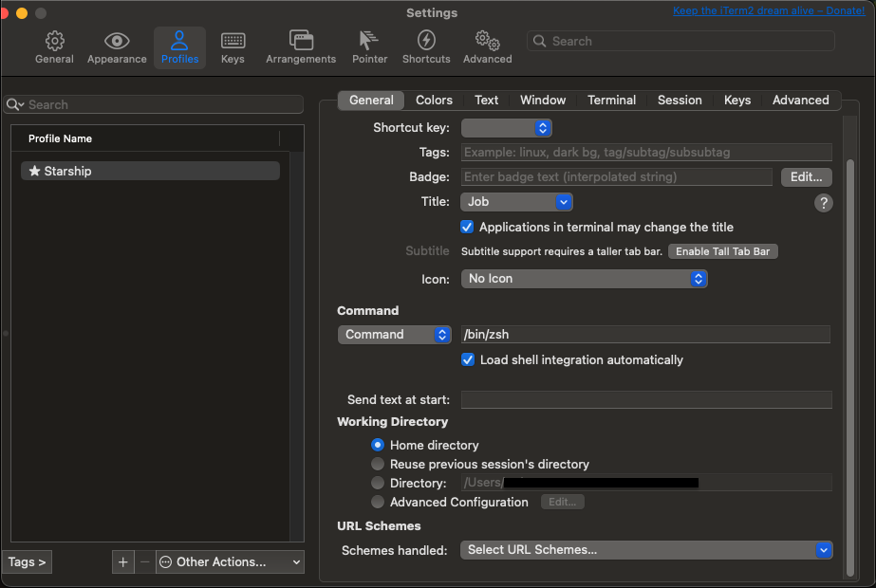Click the profile search magnifier icon

click(14, 105)
